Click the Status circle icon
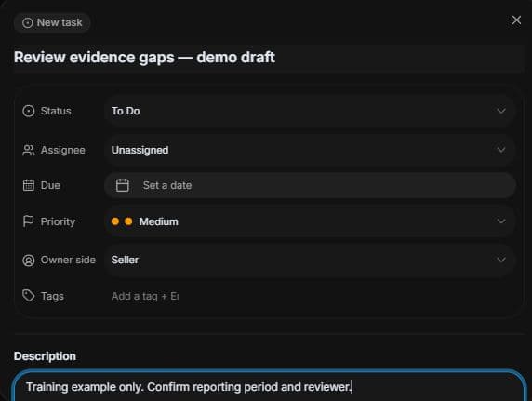The image size is (532, 401). 29,111
